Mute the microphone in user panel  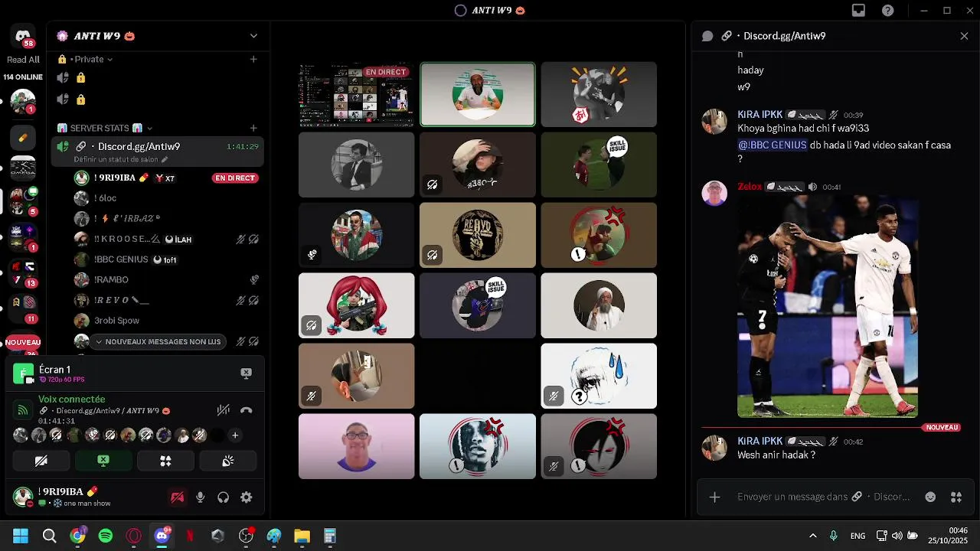coord(200,497)
